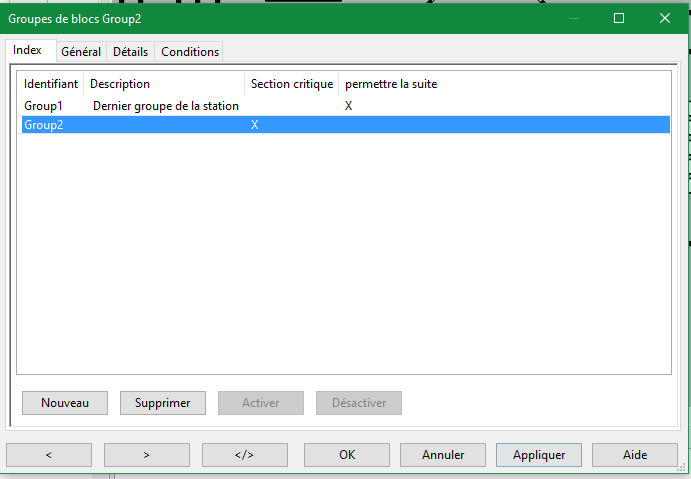Open the XML view with </> button

(x=244, y=454)
